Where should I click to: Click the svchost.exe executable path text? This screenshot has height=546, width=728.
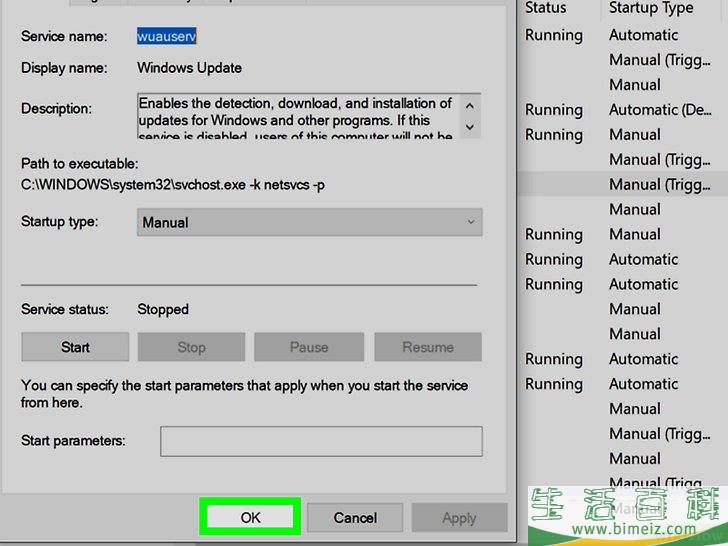(x=173, y=185)
